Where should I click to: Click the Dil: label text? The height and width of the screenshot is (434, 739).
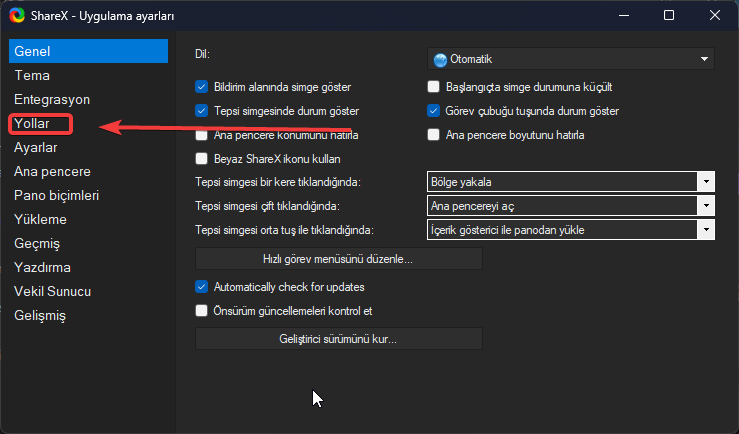202,54
